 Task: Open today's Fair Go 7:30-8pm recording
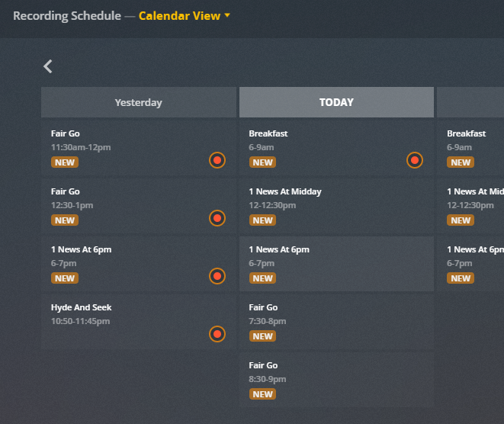336,321
